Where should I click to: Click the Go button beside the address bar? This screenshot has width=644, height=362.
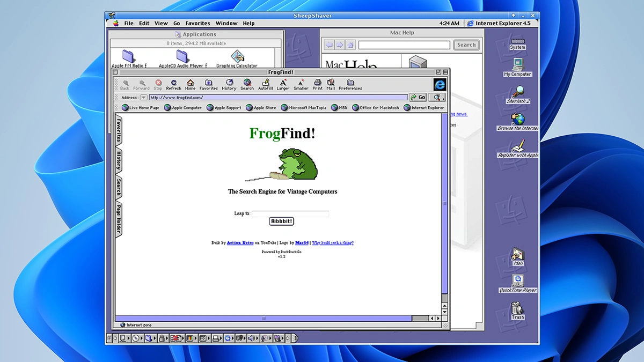[x=418, y=97]
